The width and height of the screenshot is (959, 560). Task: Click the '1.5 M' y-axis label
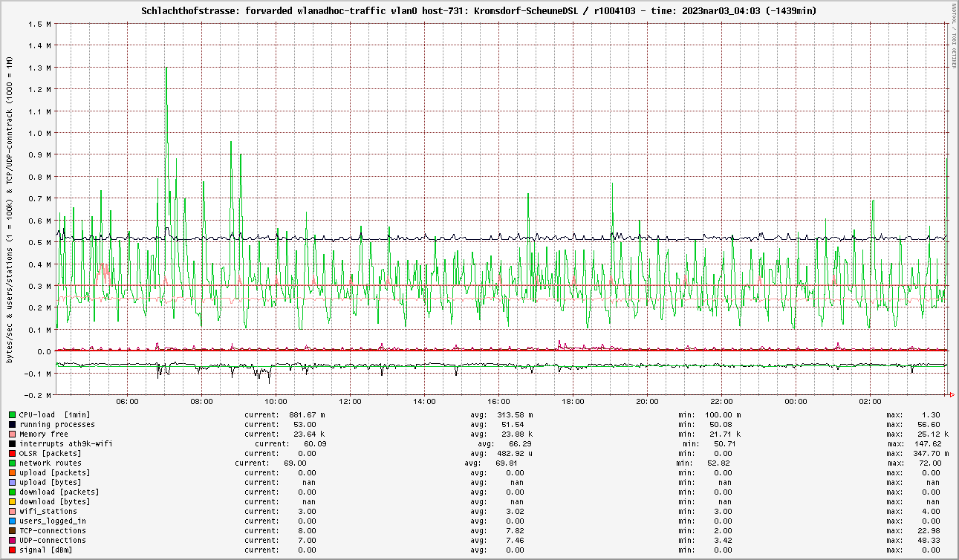(x=39, y=24)
